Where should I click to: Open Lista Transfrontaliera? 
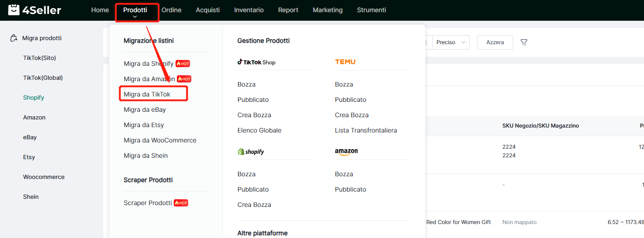pos(366,130)
